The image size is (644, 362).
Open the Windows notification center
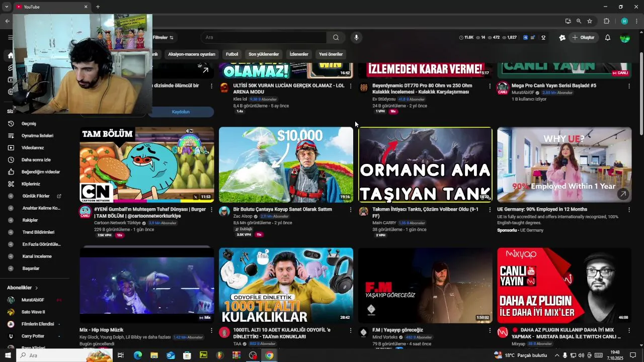[x=632, y=355]
